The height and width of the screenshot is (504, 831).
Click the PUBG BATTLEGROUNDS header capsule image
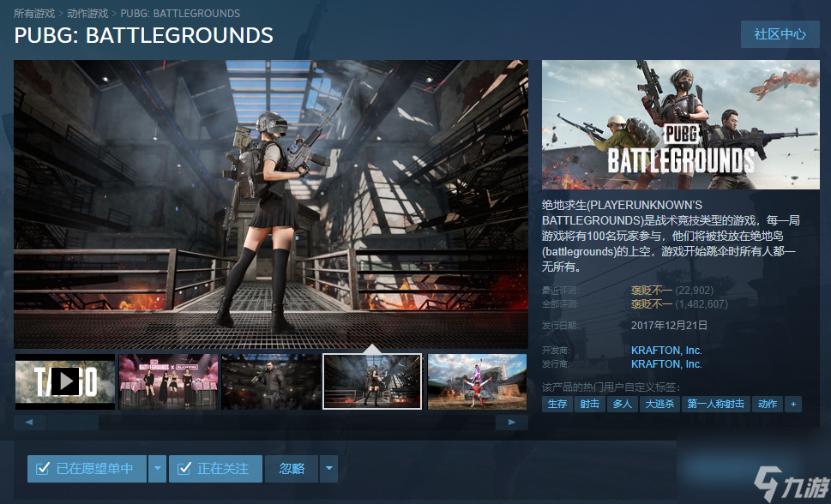click(680, 124)
